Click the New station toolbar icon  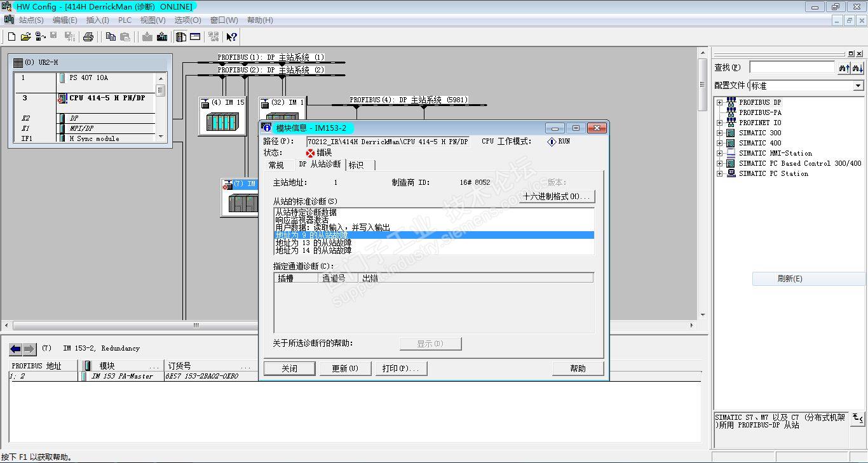coord(11,37)
